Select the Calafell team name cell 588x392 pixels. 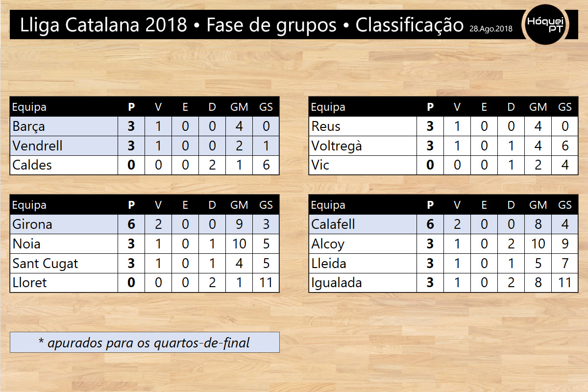363,224
